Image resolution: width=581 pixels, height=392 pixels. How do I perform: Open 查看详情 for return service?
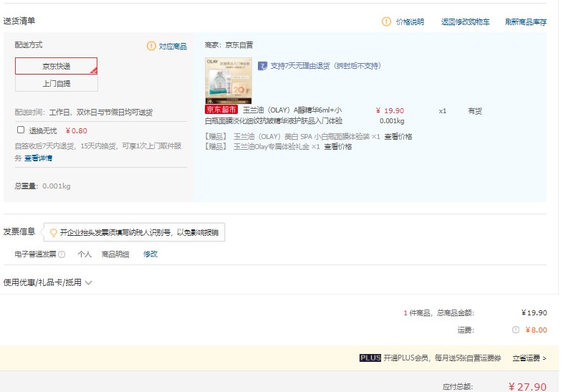point(38,158)
